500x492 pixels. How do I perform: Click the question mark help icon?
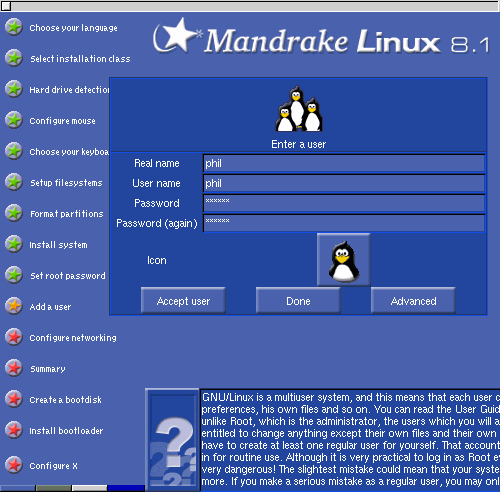coord(172,439)
